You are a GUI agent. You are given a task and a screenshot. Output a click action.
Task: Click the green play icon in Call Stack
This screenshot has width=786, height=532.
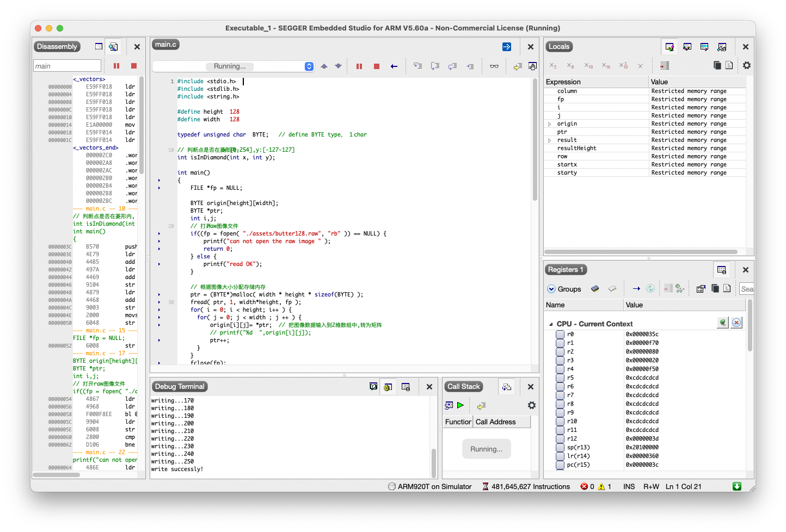pyautogui.click(x=460, y=405)
